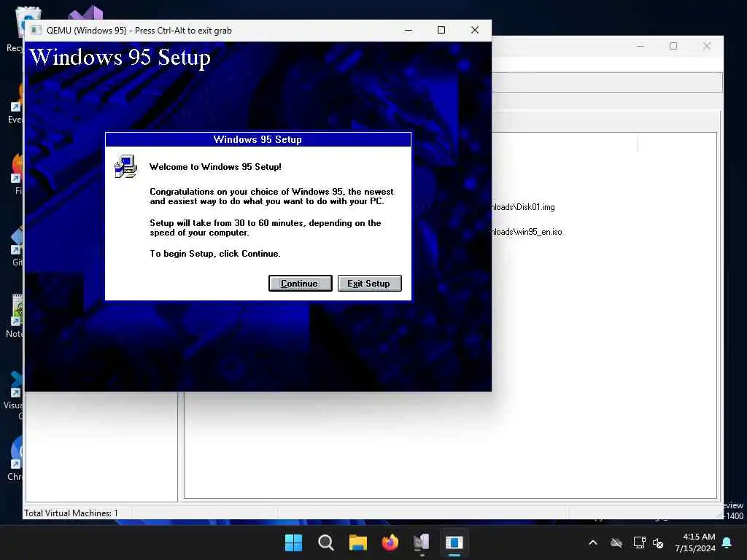
Task: Show hidden system tray icons
Action: (593, 542)
